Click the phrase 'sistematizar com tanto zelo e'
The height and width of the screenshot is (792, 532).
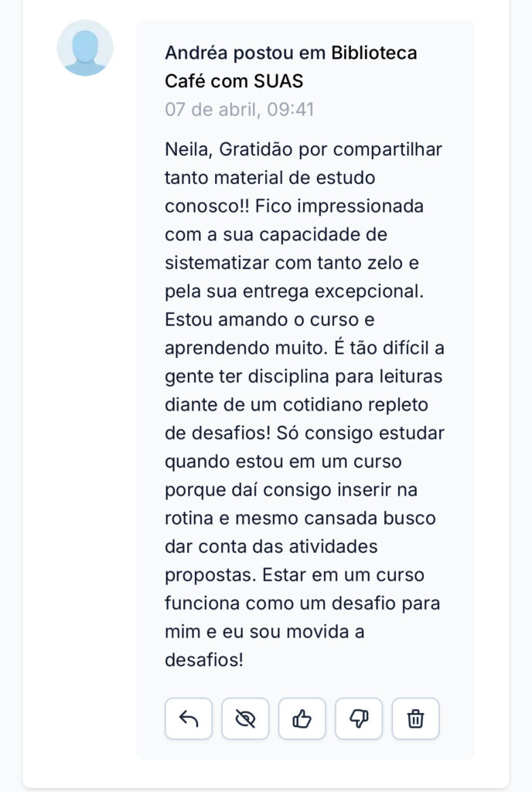[292, 263]
